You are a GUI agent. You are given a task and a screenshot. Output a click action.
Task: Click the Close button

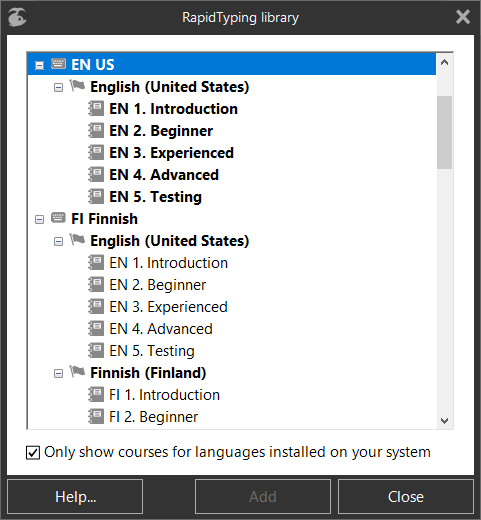click(x=406, y=497)
